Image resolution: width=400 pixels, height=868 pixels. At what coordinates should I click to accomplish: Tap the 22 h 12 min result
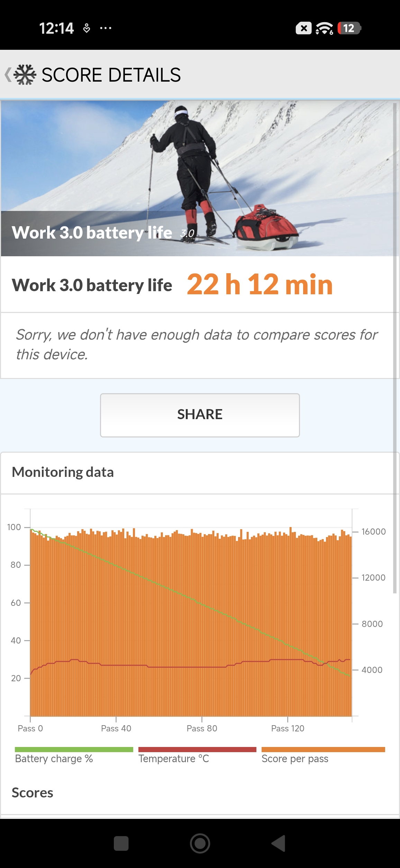(260, 285)
